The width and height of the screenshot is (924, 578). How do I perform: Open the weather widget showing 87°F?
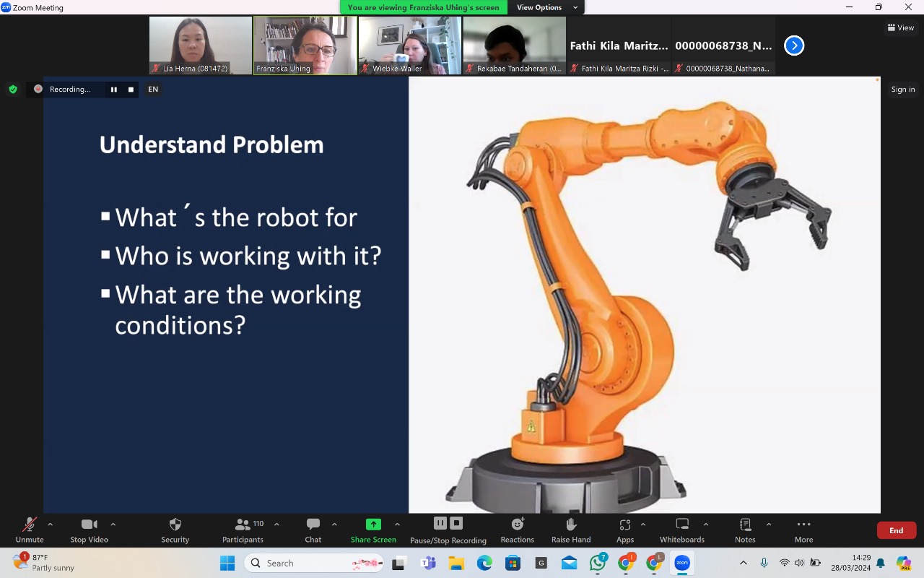coord(45,562)
